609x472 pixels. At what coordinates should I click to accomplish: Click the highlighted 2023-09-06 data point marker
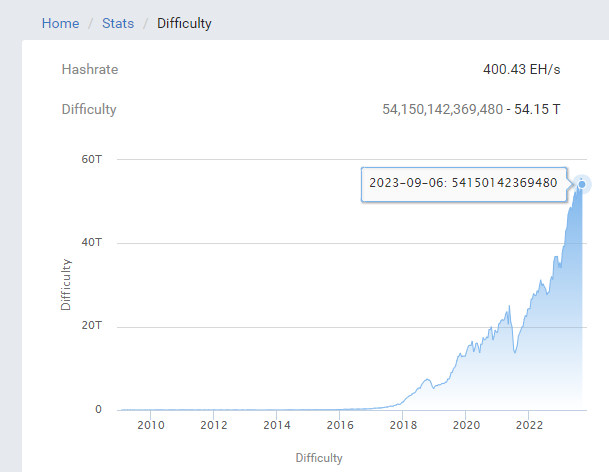pyautogui.click(x=581, y=184)
